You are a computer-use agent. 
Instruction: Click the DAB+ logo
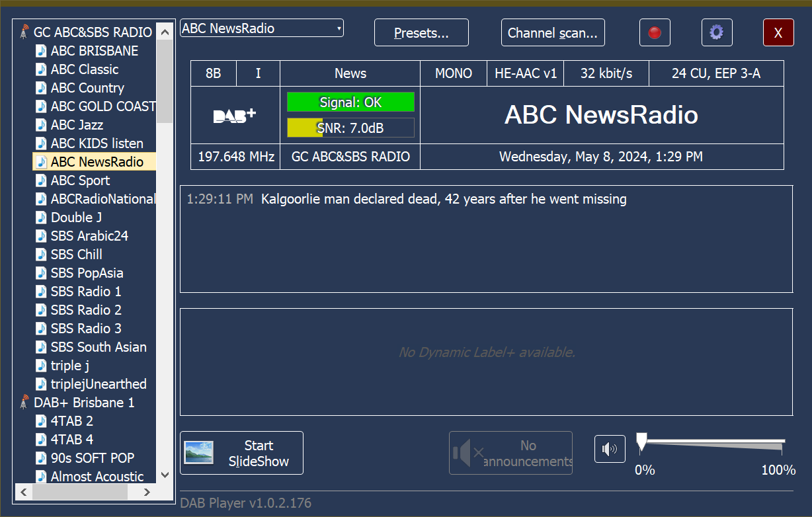[x=235, y=116]
